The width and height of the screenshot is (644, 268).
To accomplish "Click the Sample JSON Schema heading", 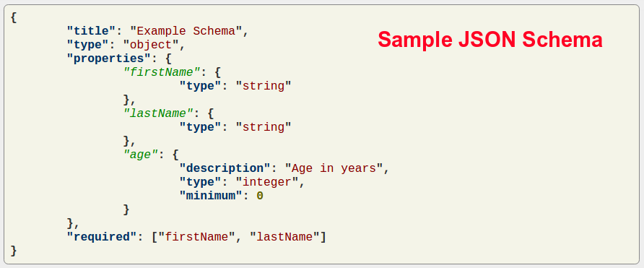I will (490, 40).
